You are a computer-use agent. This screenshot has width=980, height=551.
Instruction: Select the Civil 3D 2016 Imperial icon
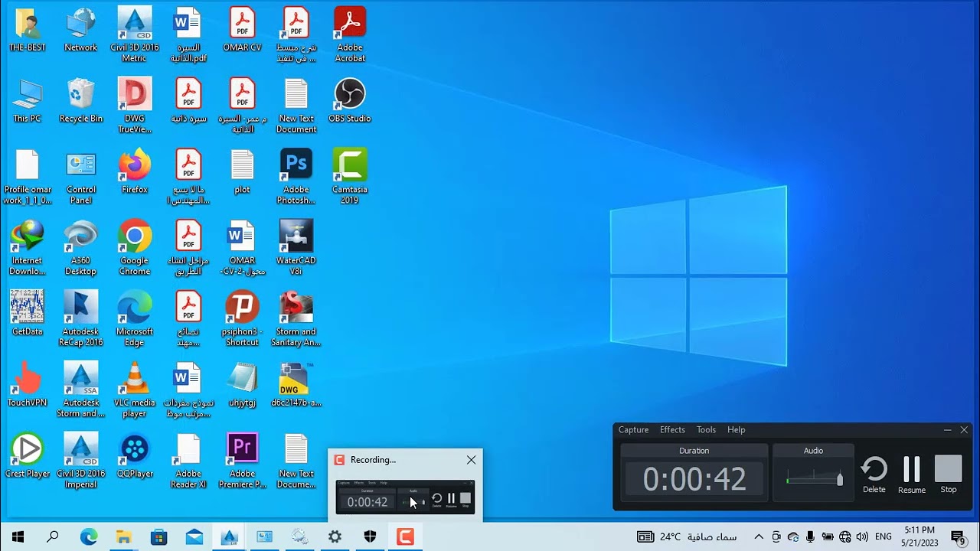point(80,460)
